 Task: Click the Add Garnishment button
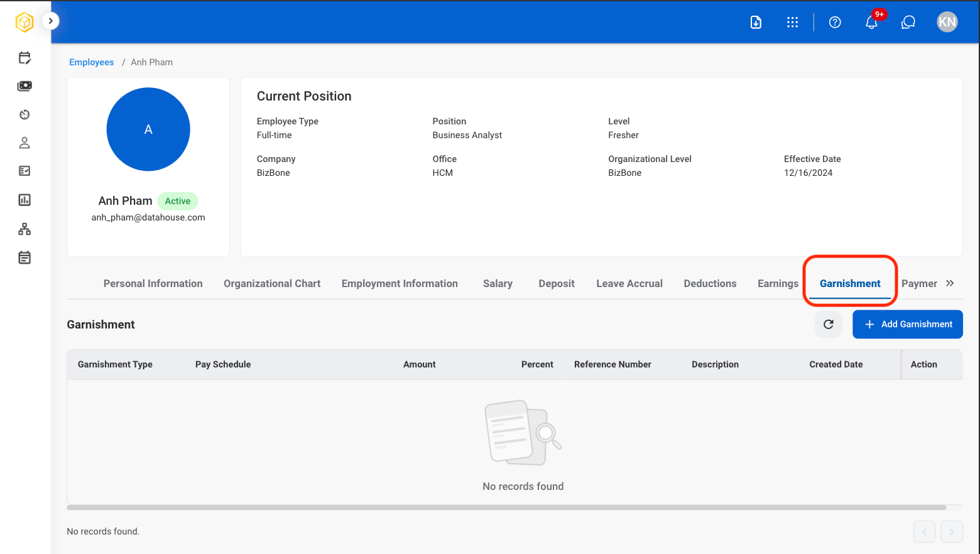[908, 324]
